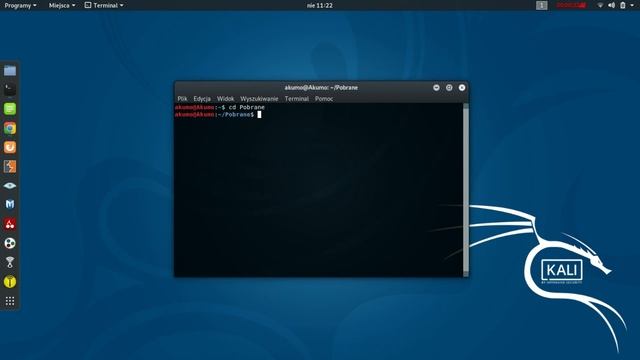
Task: Open the Terminal menu in terminal menubar
Action: click(297, 99)
